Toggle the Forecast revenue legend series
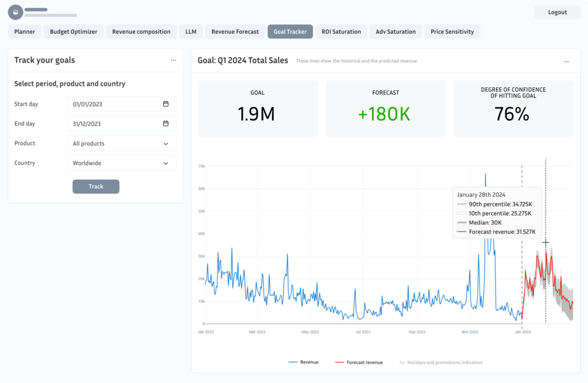 pyautogui.click(x=359, y=362)
